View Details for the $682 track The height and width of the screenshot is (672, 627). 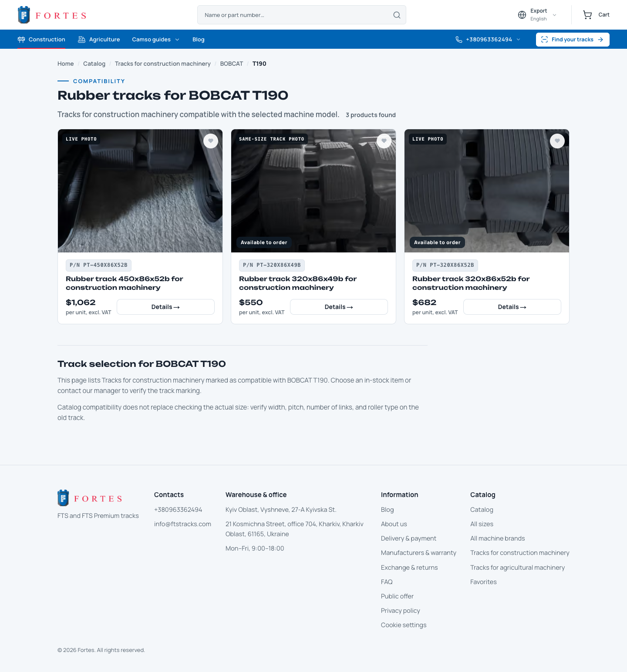click(512, 307)
